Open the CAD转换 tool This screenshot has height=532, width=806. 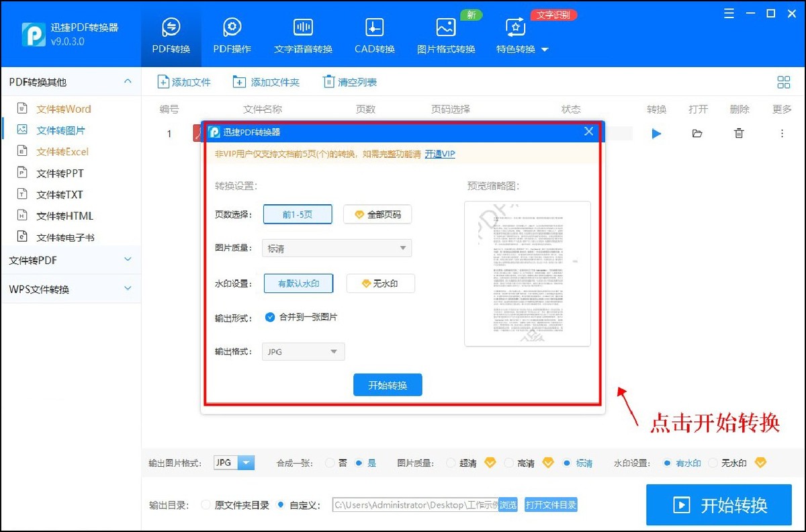point(374,35)
